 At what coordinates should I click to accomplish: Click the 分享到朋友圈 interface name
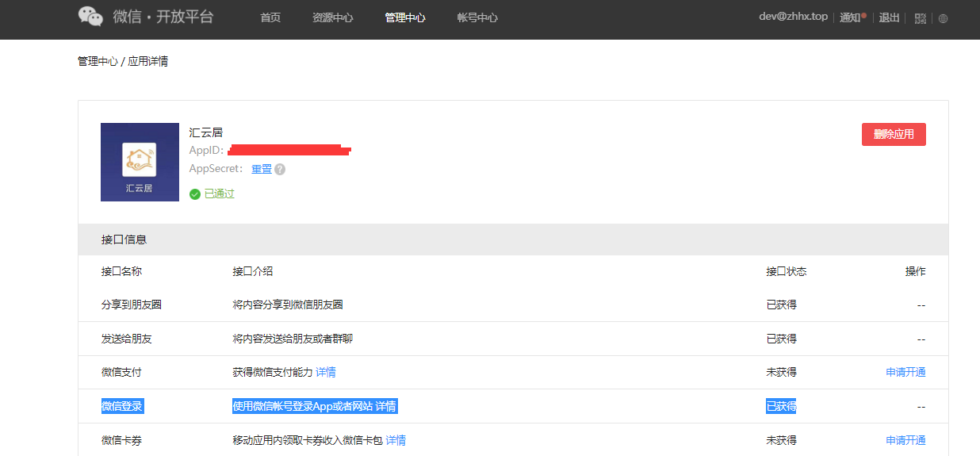coord(132,305)
